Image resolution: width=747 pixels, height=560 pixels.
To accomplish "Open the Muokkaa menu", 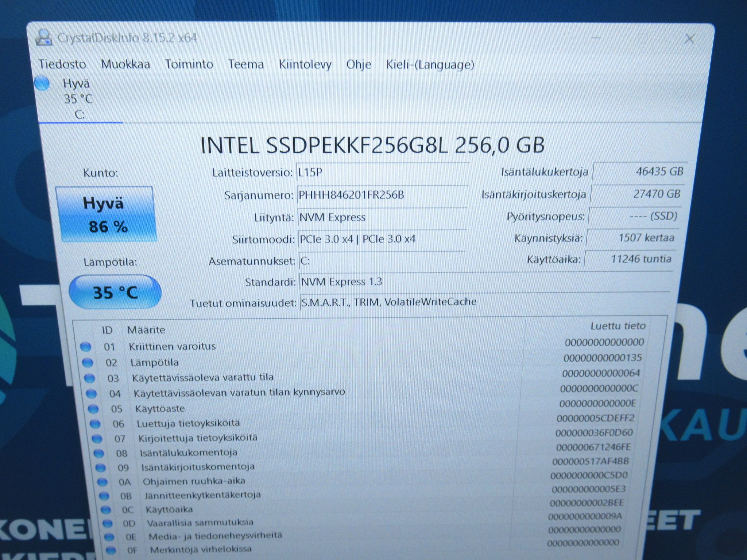I will [125, 64].
